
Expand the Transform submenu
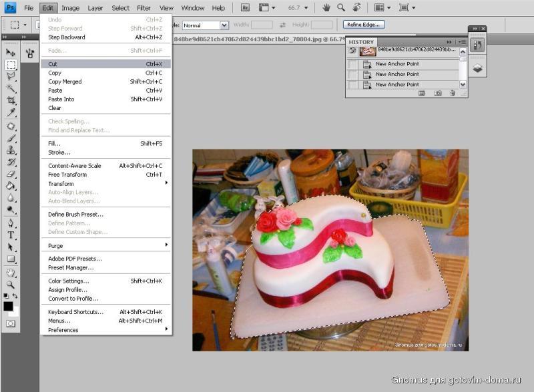point(105,184)
